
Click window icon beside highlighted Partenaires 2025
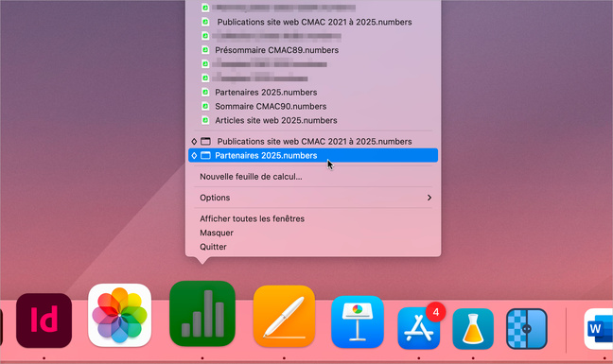pos(205,155)
